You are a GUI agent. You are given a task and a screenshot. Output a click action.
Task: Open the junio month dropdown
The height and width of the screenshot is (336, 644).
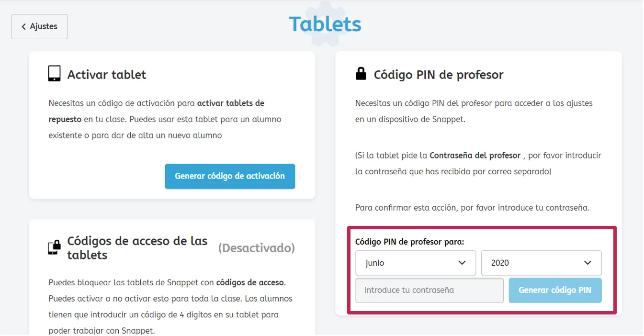(x=415, y=263)
